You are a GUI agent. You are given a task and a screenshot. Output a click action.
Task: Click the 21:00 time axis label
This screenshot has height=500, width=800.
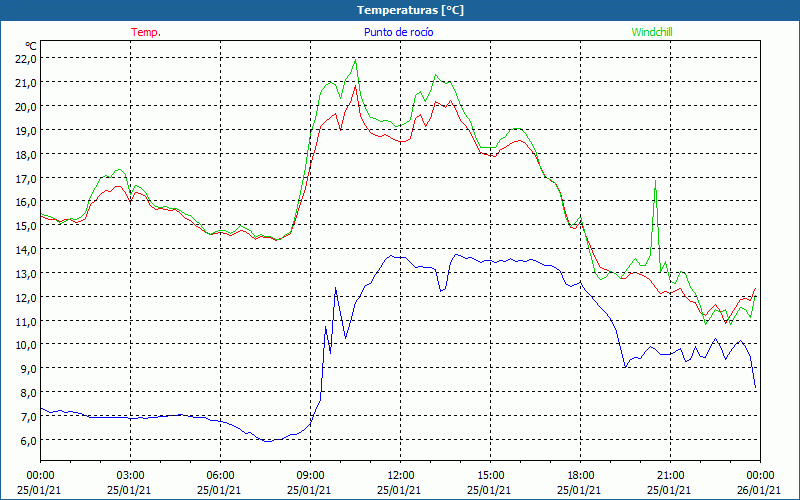[x=670, y=476]
